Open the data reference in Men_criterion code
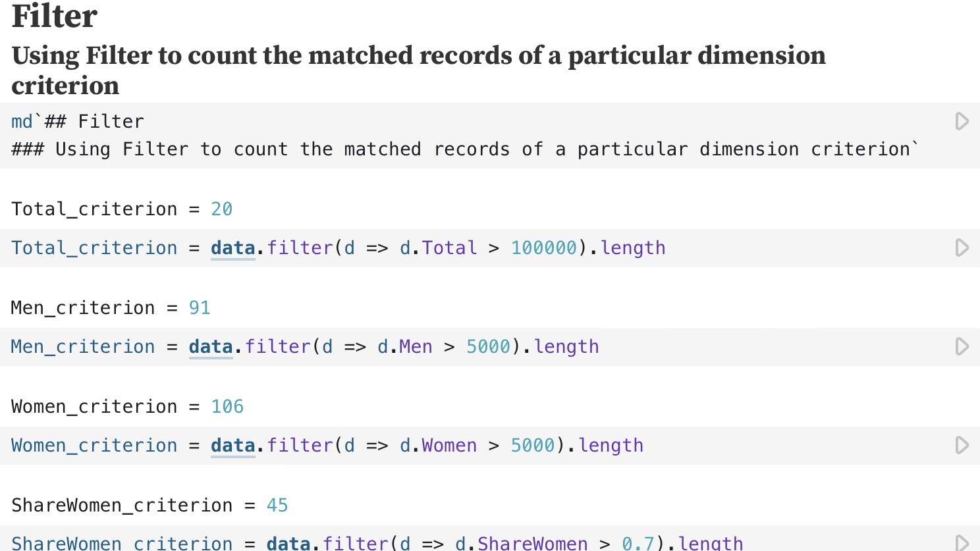The image size is (980, 551). [211, 347]
